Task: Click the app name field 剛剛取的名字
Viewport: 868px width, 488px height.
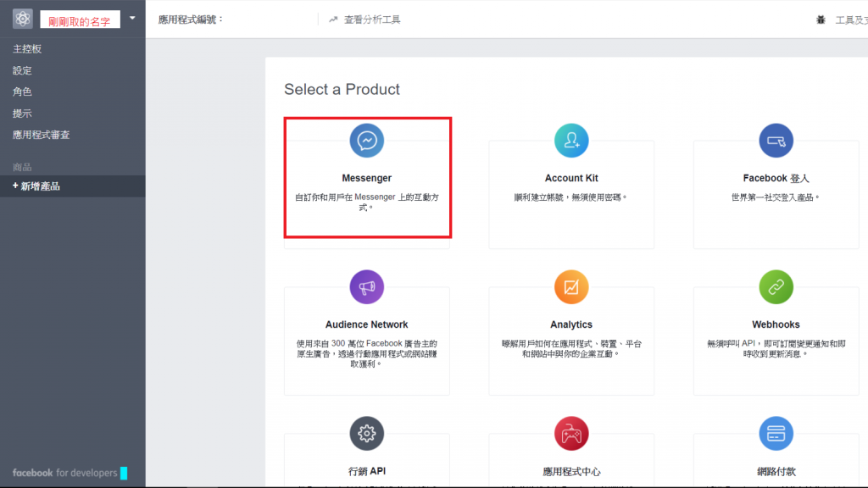Action: click(80, 21)
